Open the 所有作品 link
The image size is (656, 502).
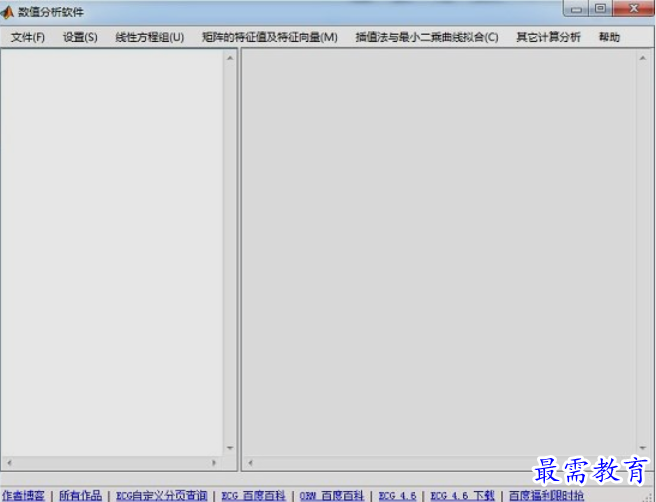pos(80,496)
